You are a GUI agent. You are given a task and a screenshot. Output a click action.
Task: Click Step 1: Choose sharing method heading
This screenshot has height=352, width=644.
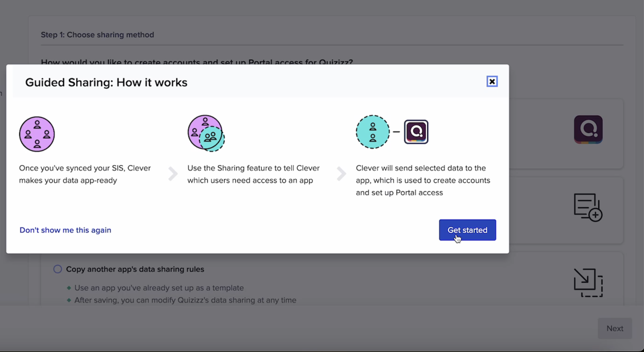(x=97, y=35)
